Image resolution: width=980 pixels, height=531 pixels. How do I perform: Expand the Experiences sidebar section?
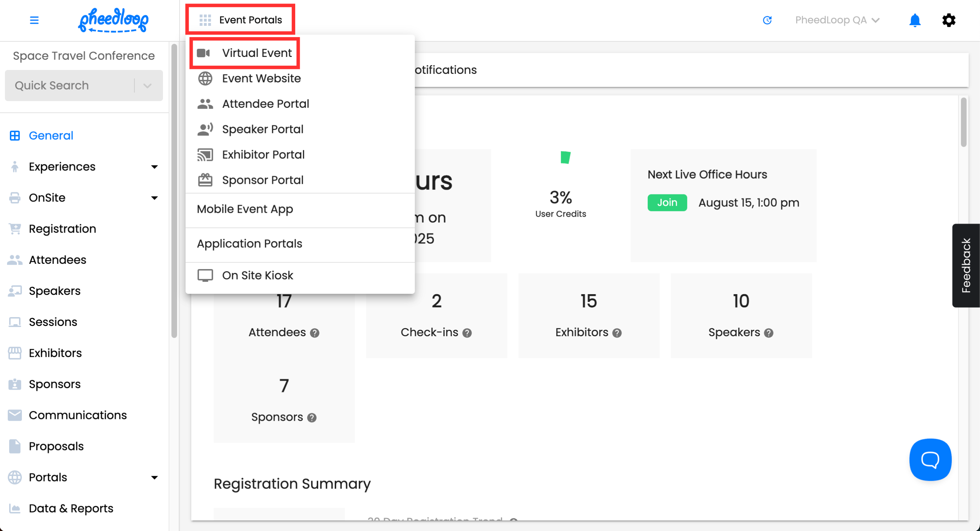154,167
